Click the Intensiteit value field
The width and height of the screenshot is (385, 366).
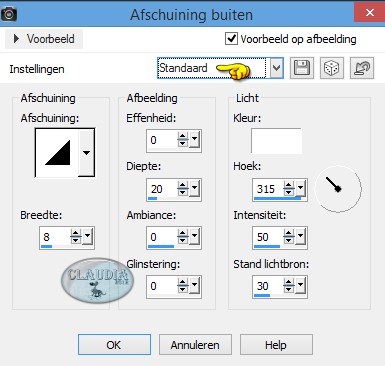pyautogui.click(x=268, y=237)
